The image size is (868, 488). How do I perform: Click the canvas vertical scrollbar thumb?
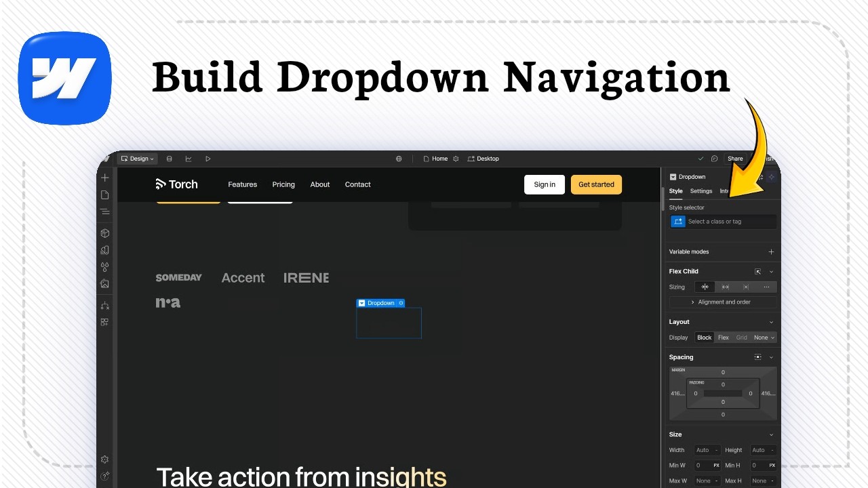click(663, 199)
